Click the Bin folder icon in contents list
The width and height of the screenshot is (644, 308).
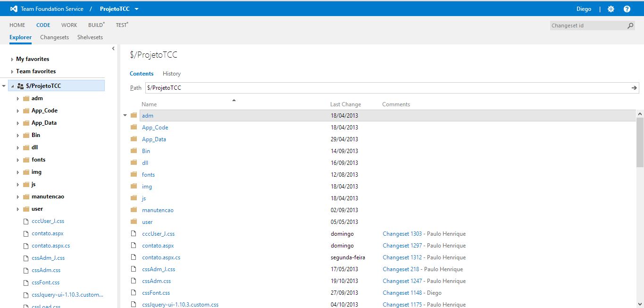(x=134, y=151)
